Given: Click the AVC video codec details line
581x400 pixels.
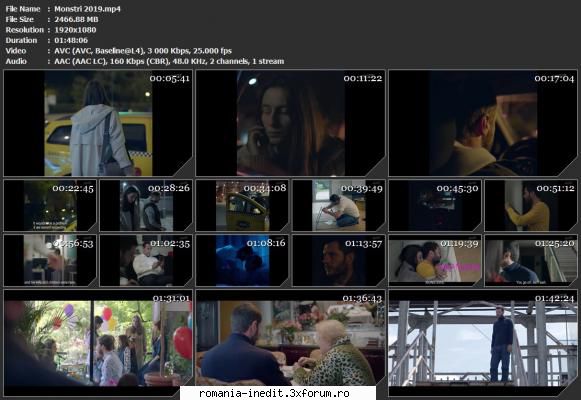Looking at the screenshot, I should pos(143,51).
